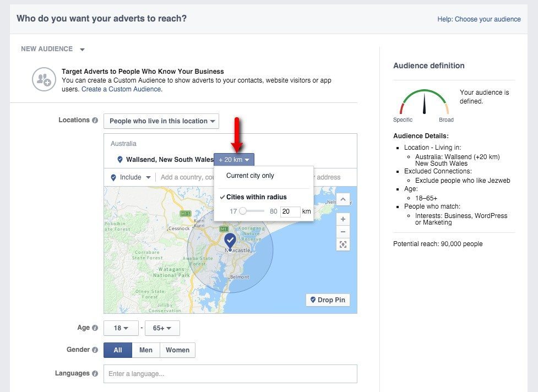Click the Locations info icon
The image size is (538, 392).
click(x=95, y=121)
